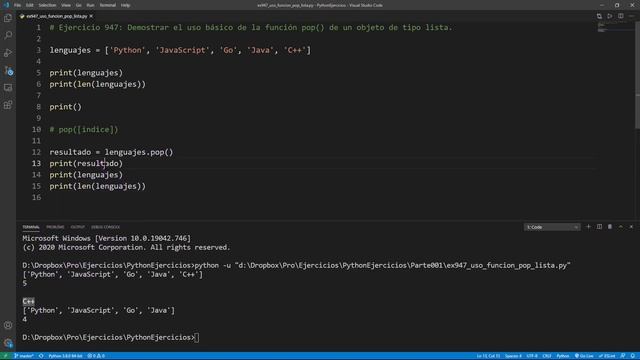Click the master git branch indicator
Viewport: 640px width, 360px height.
[23, 356]
